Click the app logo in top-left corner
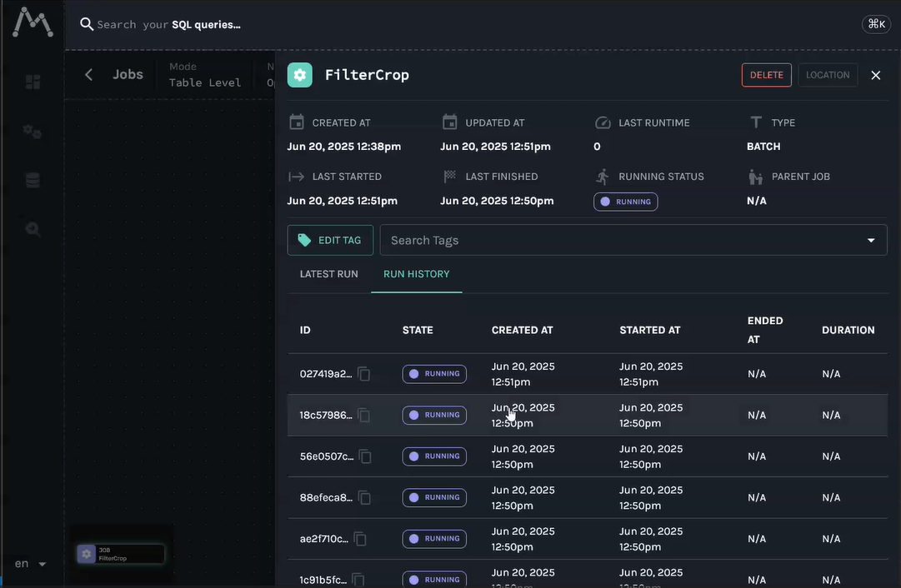Viewport: 901px width, 588px height. (33, 22)
